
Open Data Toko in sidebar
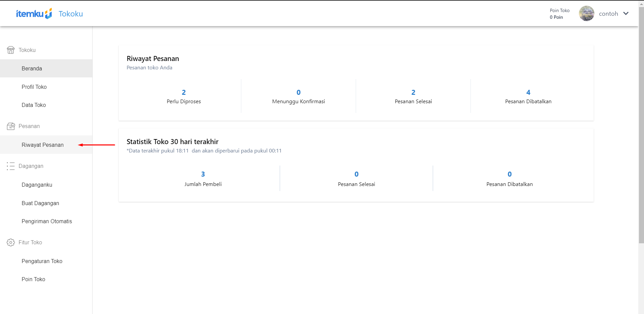pos(34,105)
